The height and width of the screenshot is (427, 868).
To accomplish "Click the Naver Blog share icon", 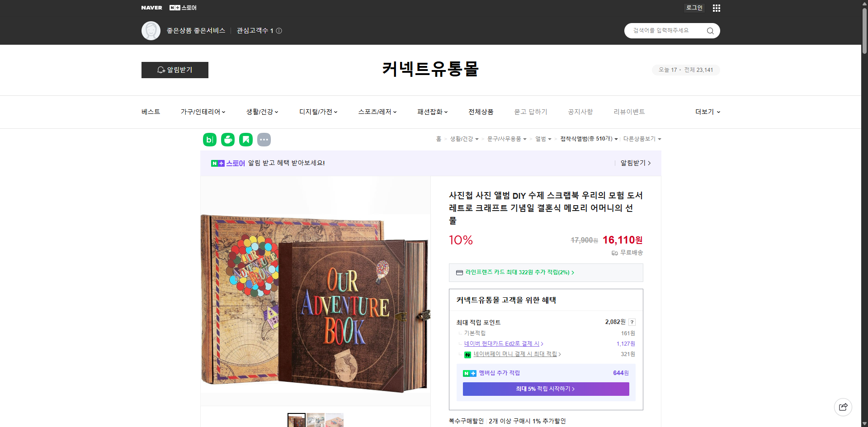I will pyautogui.click(x=209, y=139).
